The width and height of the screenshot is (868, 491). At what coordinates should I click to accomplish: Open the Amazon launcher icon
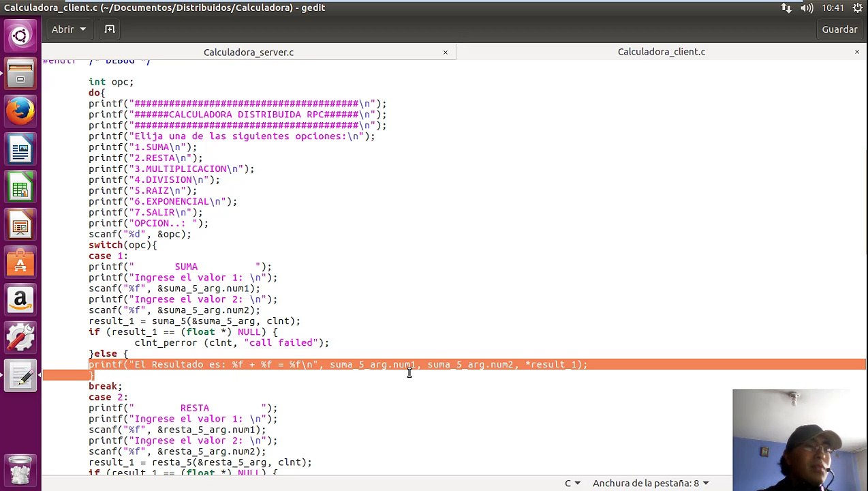[20, 301]
